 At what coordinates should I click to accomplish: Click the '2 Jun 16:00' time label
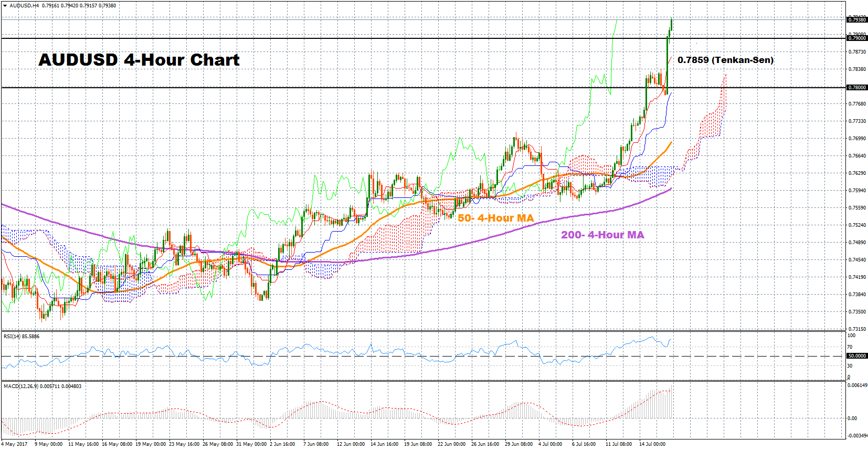tap(283, 444)
